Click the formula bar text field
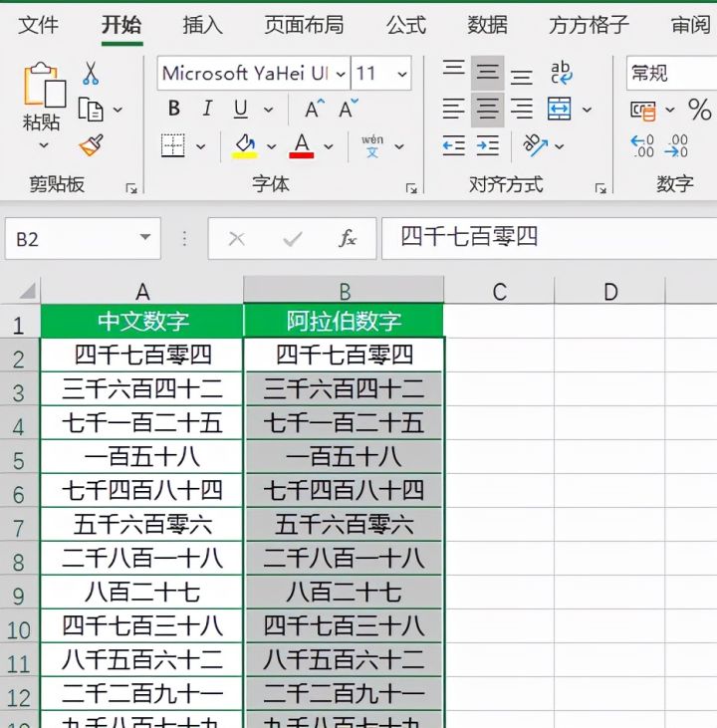Viewport: 717px width, 728px height. click(549, 238)
